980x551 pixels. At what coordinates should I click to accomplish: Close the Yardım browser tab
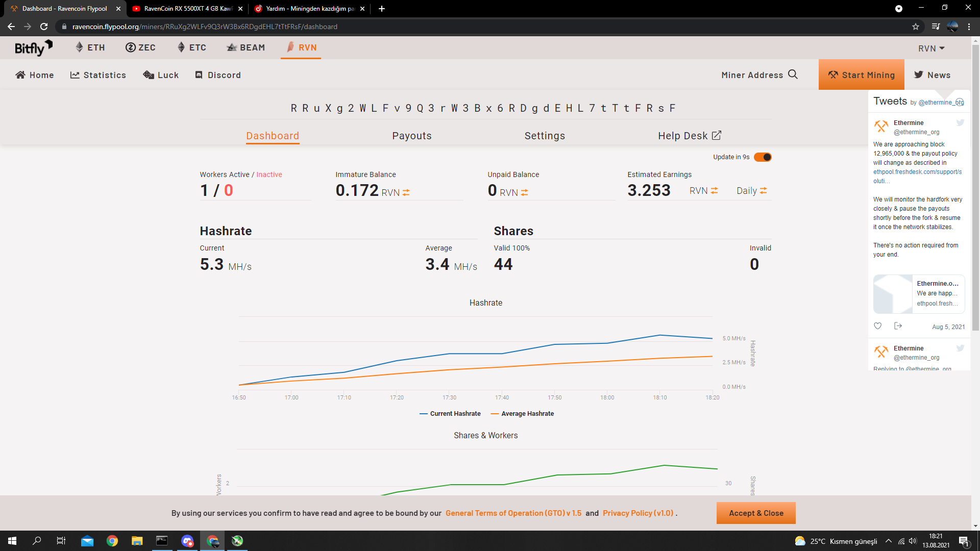[362, 9]
